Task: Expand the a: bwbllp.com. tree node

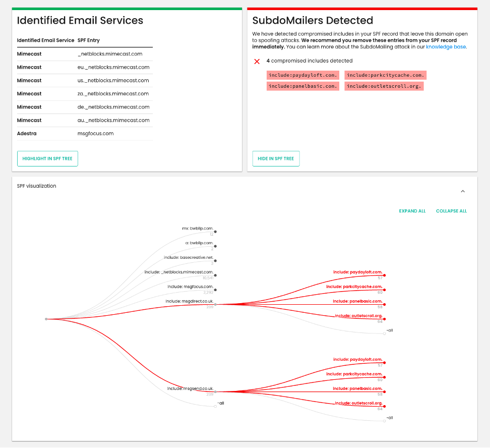Action: pyautogui.click(x=215, y=246)
